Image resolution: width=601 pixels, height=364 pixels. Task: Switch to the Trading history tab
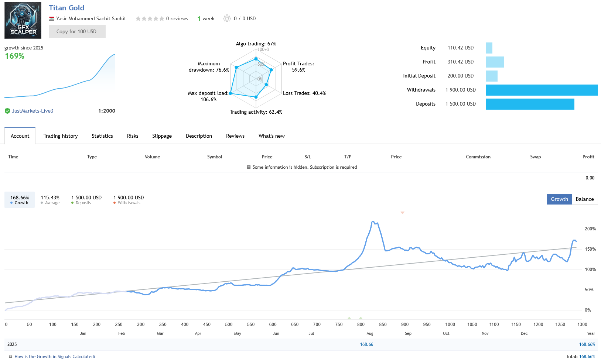pos(61,136)
